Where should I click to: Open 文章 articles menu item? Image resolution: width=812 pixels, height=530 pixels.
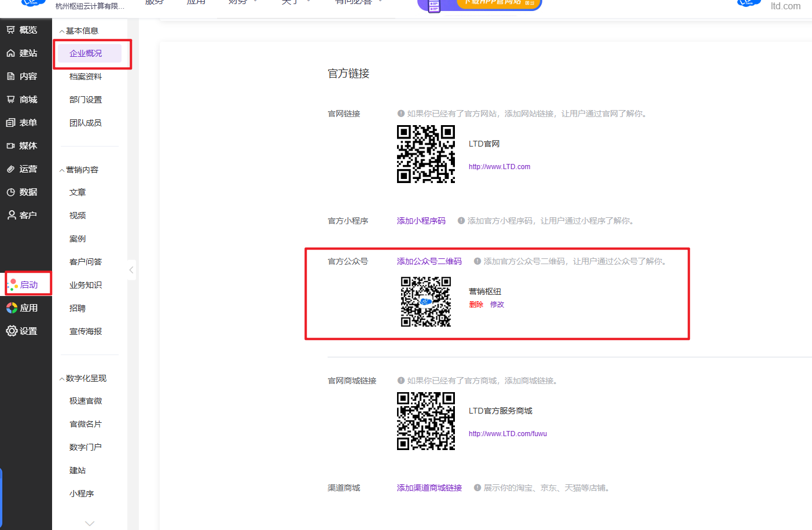[x=78, y=192]
